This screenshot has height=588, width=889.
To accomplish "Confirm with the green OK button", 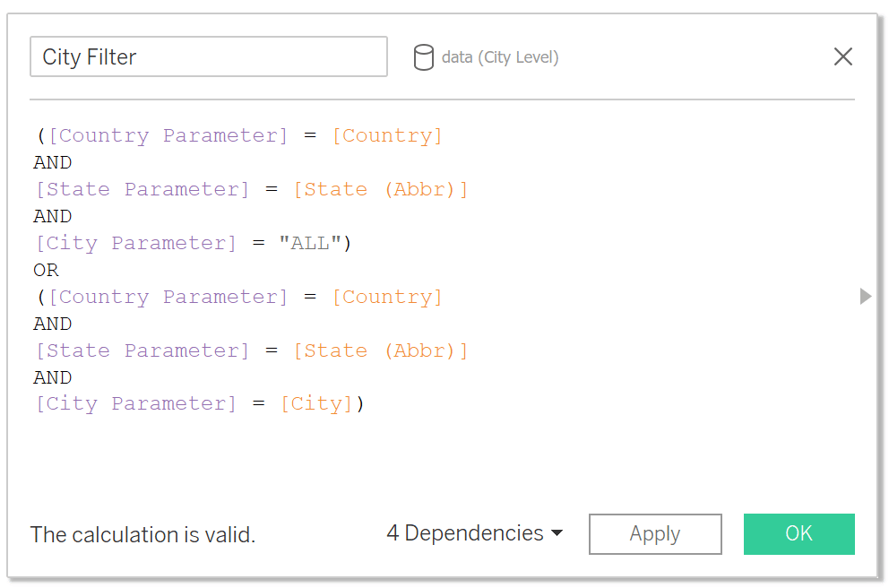I will click(798, 534).
